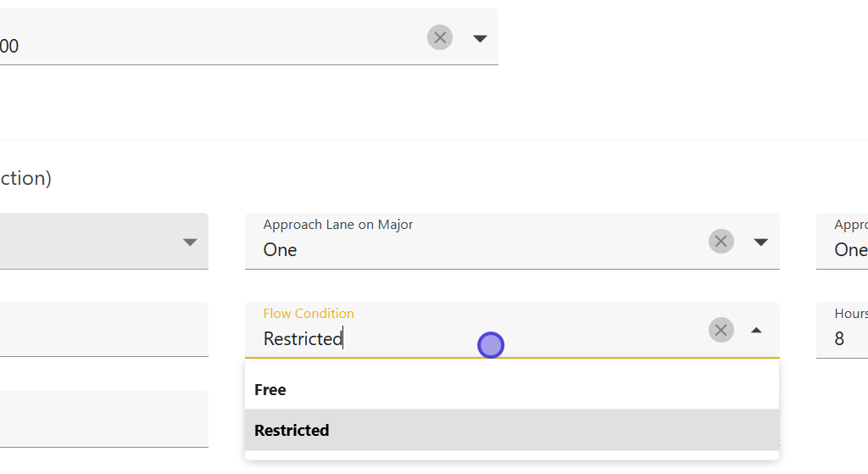Click into the Flow Condition text showing Restricted
This screenshot has height=474, width=868.
303,339
